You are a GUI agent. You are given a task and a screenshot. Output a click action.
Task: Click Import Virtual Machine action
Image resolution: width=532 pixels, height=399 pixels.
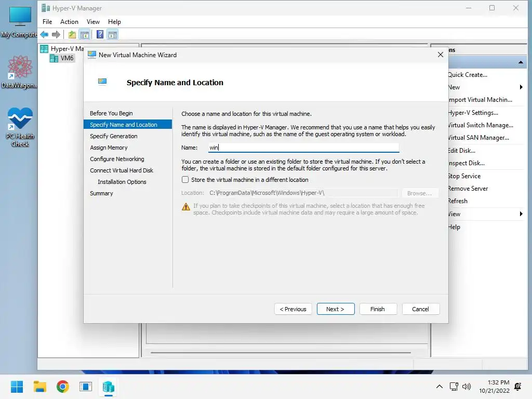pyautogui.click(x=481, y=100)
